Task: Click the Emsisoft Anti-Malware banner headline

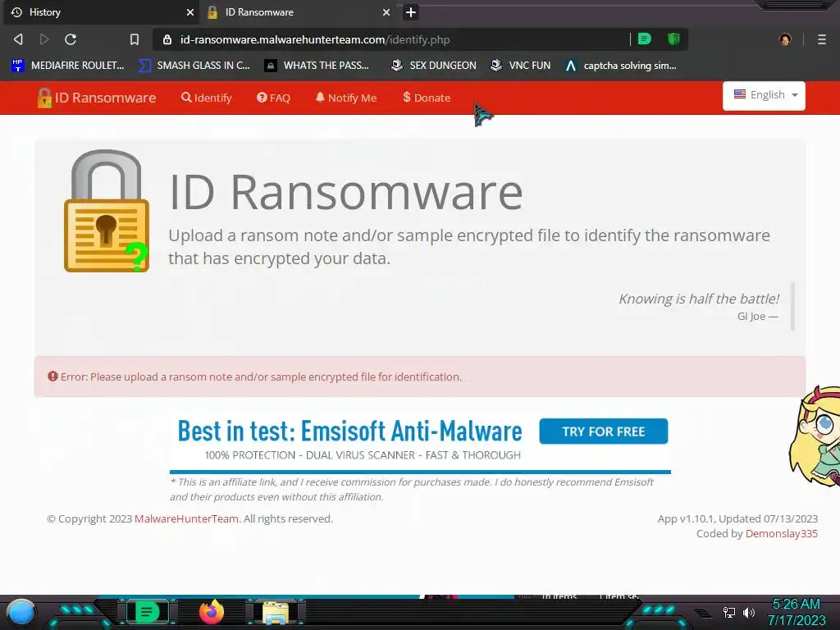Action: click(x=349, y=431)
